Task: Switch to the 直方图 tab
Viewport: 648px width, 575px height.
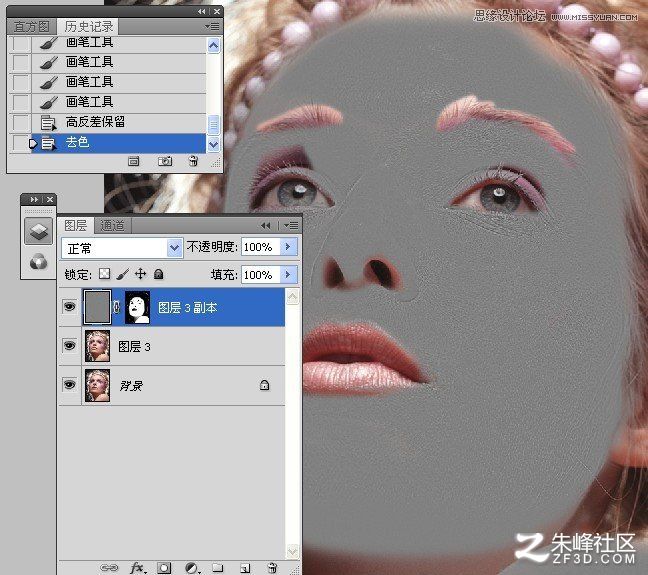Action: pyautogui.click(x=31, y=27)
